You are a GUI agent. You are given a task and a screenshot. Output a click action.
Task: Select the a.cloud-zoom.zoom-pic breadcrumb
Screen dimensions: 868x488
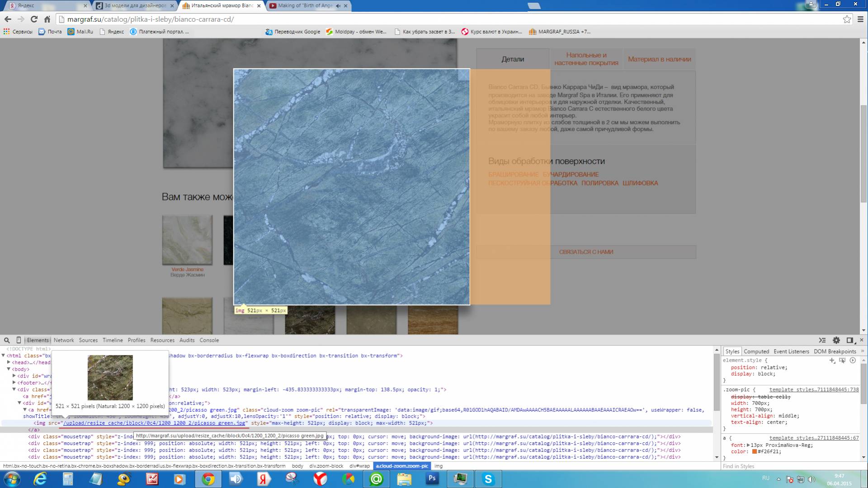(x=402, y=466)
